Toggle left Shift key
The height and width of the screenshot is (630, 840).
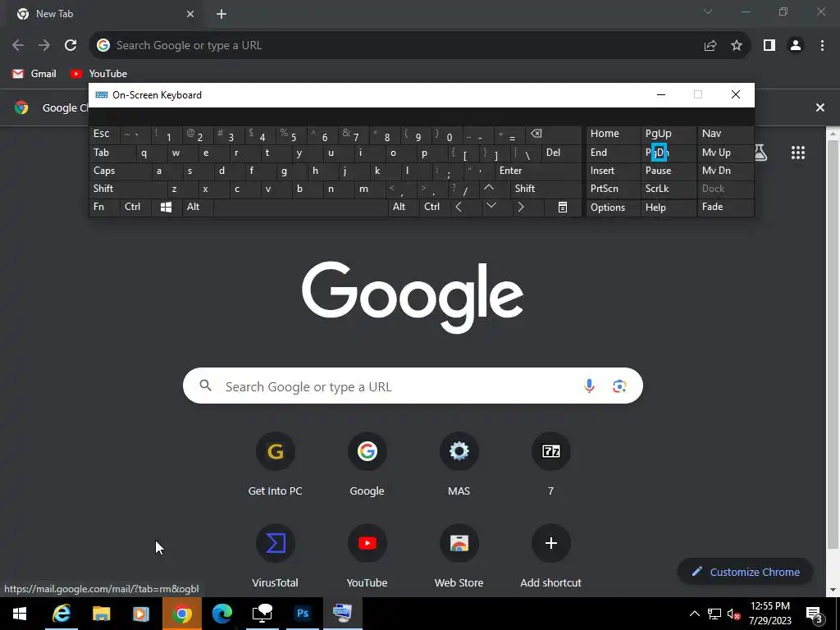129,189
